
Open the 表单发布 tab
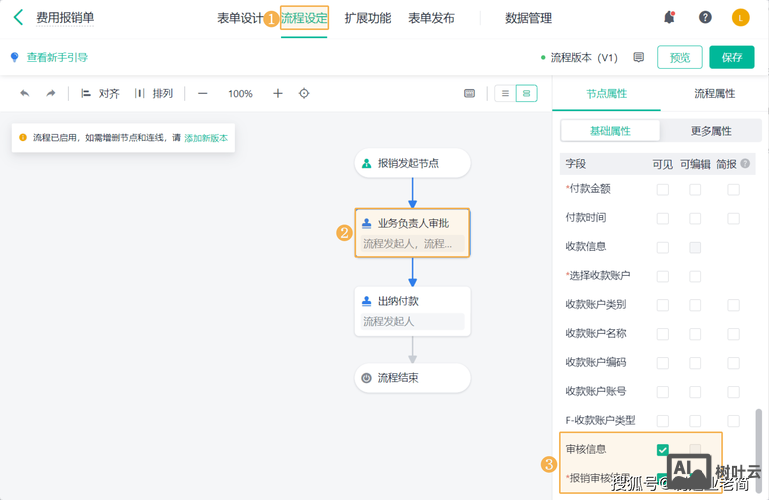[432, 19]
